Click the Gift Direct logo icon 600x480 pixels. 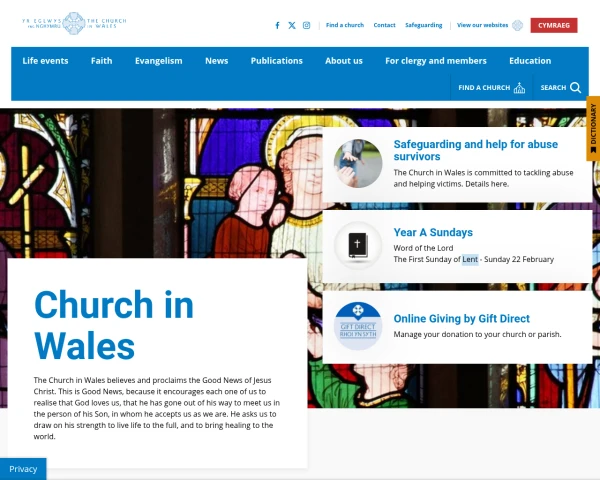point(357,326)
